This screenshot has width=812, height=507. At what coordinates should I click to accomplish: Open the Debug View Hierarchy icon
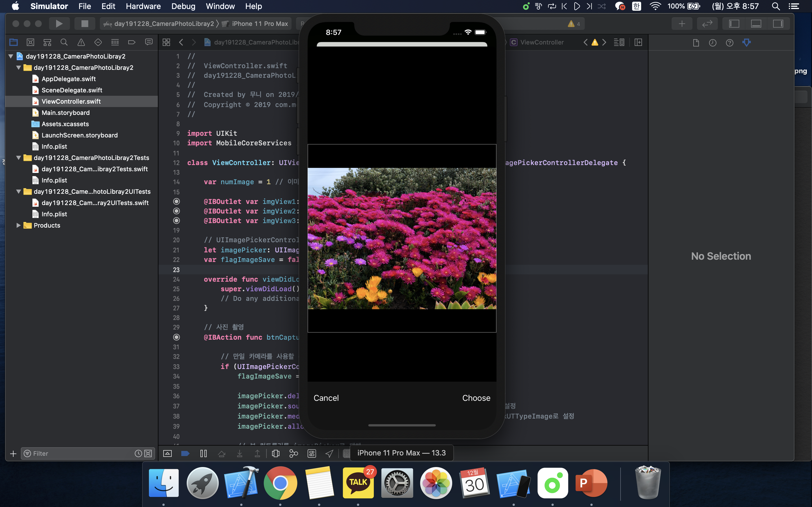(x=275, y=453)
